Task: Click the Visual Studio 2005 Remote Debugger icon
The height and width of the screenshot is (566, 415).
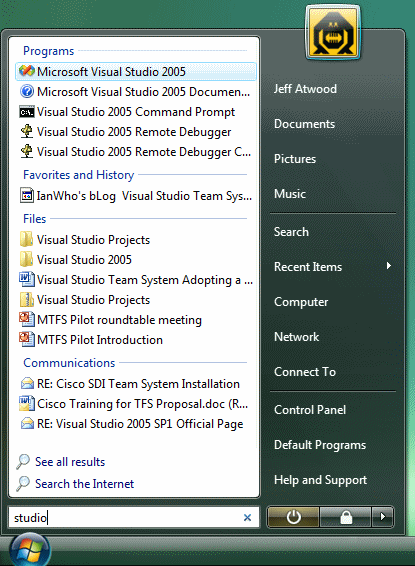Action: (27, 131)
